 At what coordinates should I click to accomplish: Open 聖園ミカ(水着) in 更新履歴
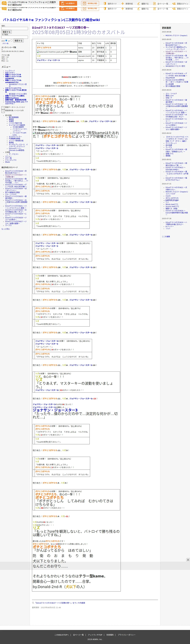pos(172,208)
